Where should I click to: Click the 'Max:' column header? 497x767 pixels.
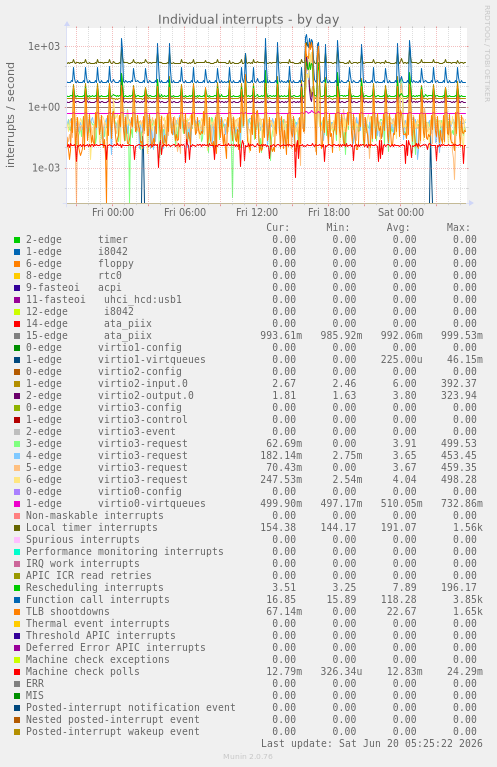[x=458, y=227]
